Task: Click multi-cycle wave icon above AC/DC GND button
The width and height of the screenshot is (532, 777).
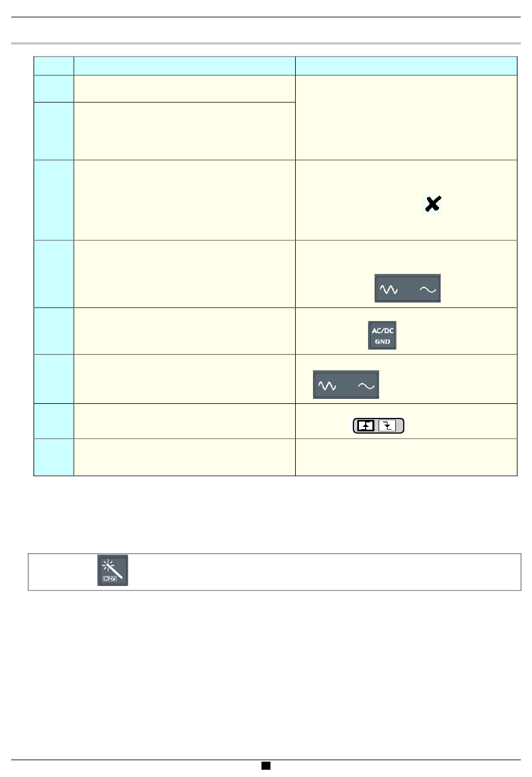Action: click(x=389, y=289)
